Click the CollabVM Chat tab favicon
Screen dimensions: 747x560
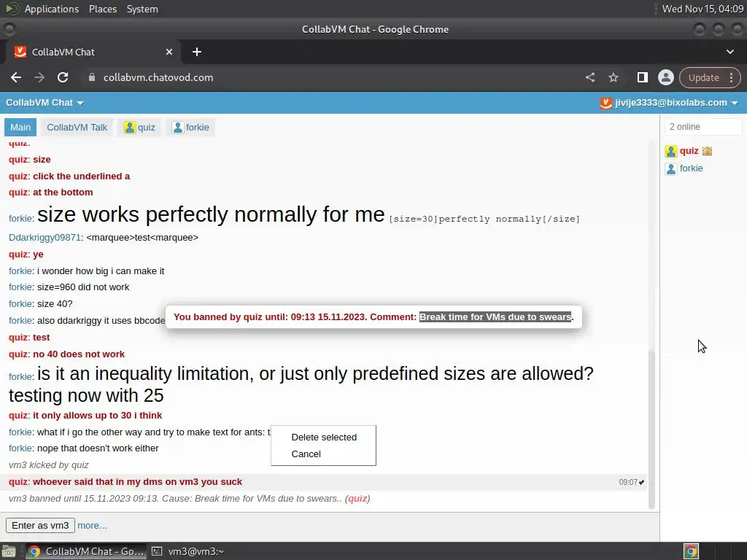click(x=20, y=52)
